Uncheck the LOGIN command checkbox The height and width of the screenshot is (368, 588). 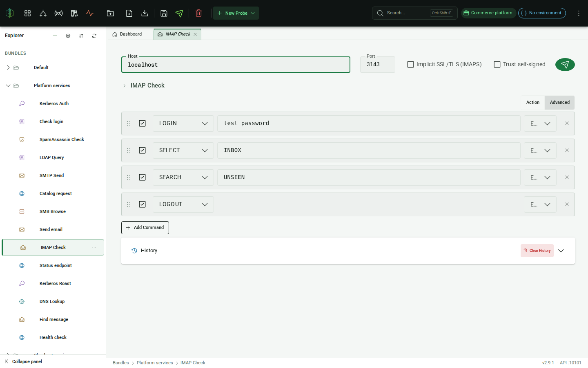pyautogui.click(x=142, y=123)
